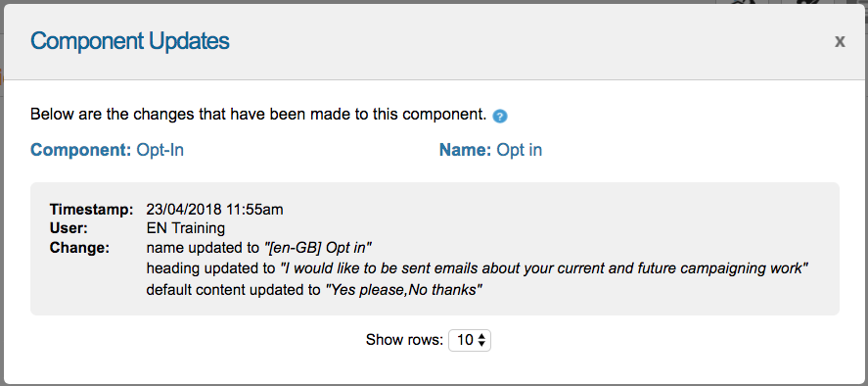868x386 pixels.
Task: Click the Show rows label text
Action: (x=405, y=340)
